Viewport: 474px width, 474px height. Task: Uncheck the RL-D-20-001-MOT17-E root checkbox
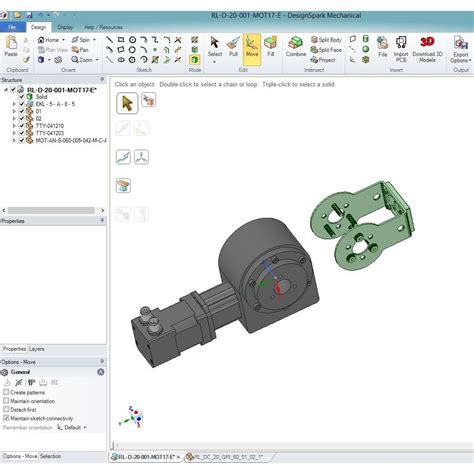(x=13, y=89)
